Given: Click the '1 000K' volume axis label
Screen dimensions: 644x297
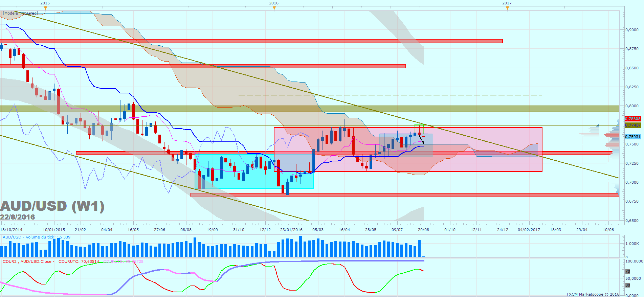Looking at the screenshot, I should (x=632, y=244).
